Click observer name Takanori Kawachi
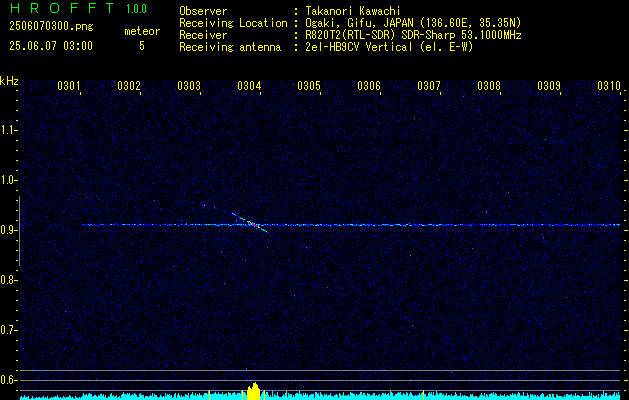This screenshot has width=629, height=400. [353, 11]
